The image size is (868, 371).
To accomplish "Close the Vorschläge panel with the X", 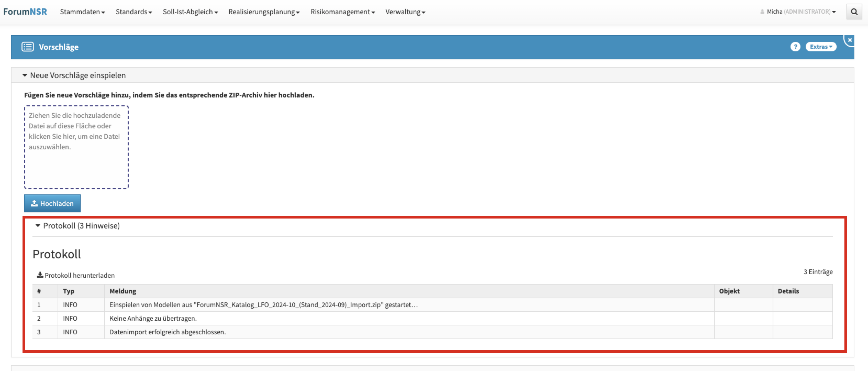I will pyautogui.click(x=849, y=40).
